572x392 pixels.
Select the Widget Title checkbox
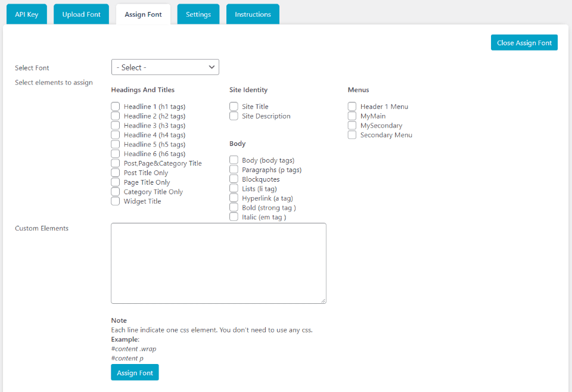116,201
